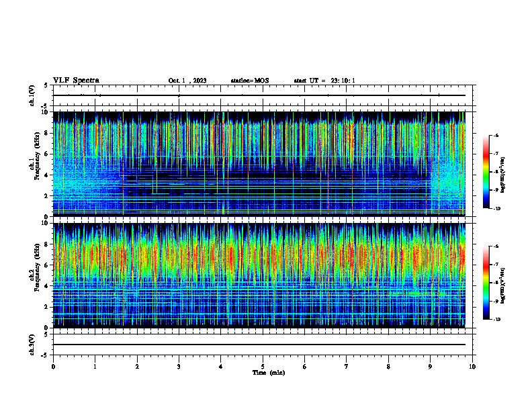The width and height of the screenshot is (532, 411).
Task: Click time axis tick label "8"
Action: point(388,367)
